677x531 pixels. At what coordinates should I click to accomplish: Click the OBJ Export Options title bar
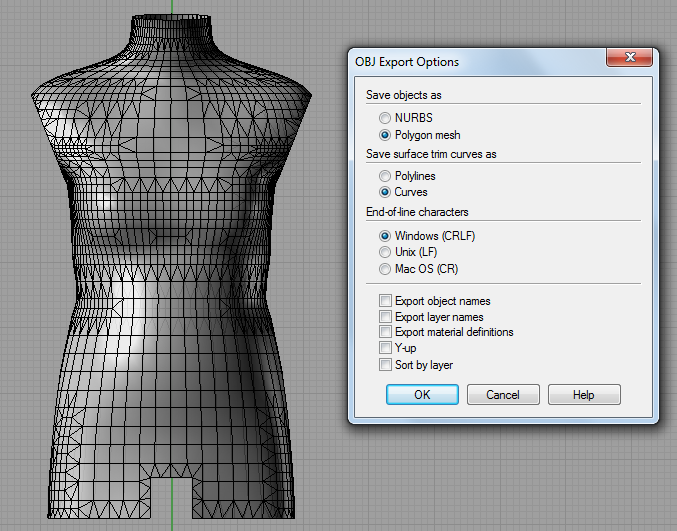(470, 62)
